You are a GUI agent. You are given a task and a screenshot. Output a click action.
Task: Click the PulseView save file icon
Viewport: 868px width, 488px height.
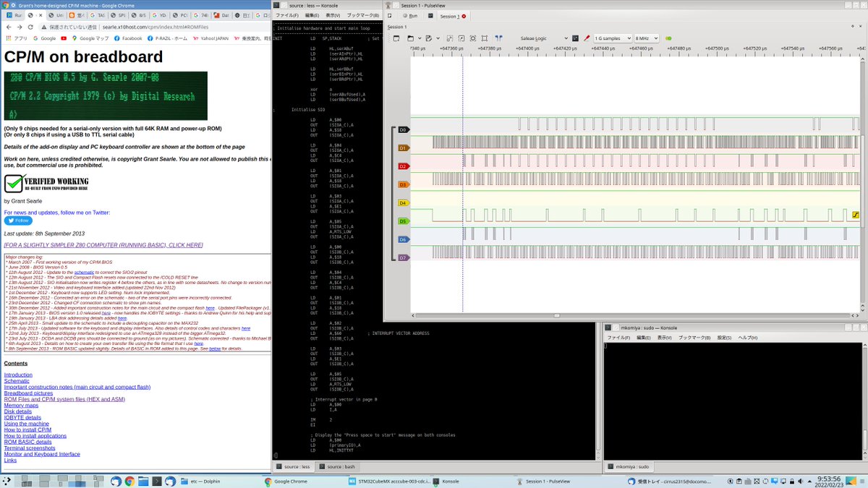tap(429, 38)
